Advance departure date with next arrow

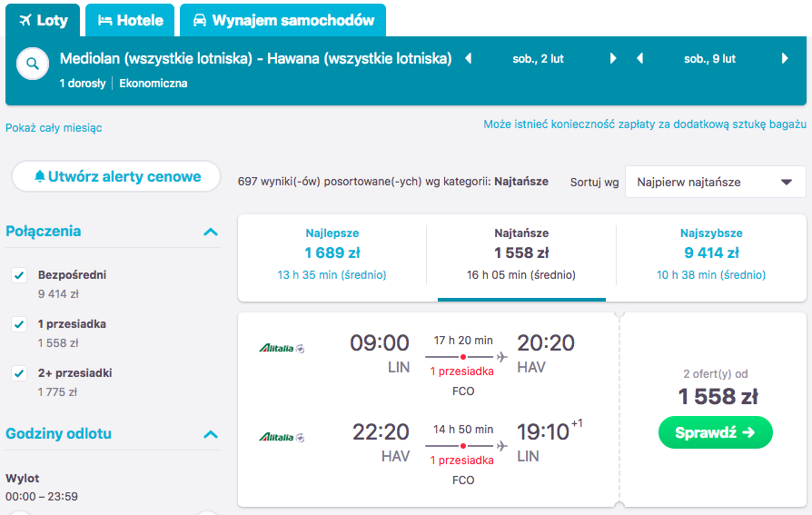point(613,58)
